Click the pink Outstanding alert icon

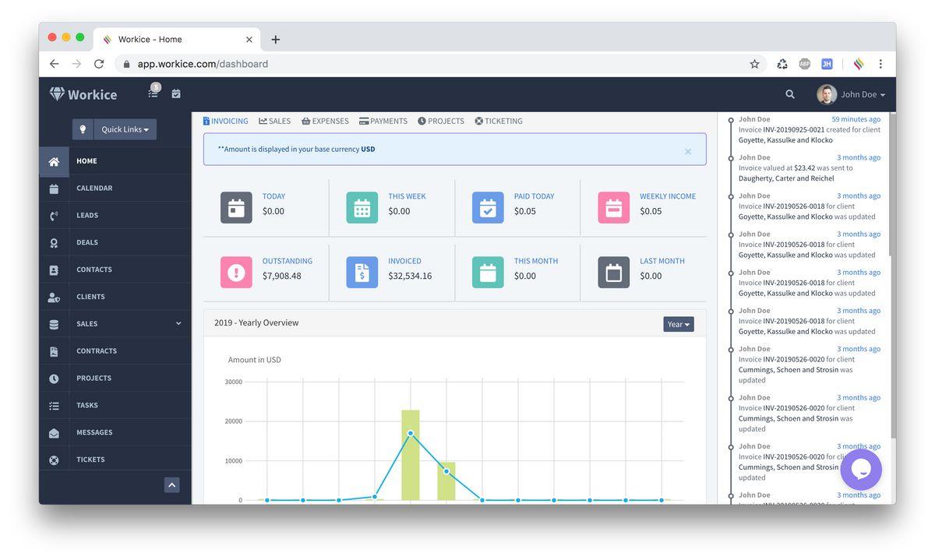pyautogui.click(x=236, y=273)
